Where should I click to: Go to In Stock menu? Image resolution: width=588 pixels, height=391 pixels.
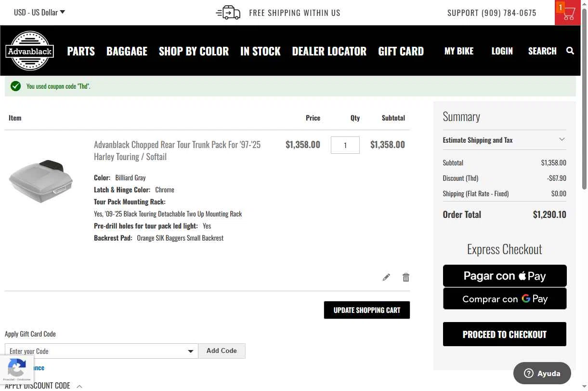pyautogui.click(x=261, y=51)
